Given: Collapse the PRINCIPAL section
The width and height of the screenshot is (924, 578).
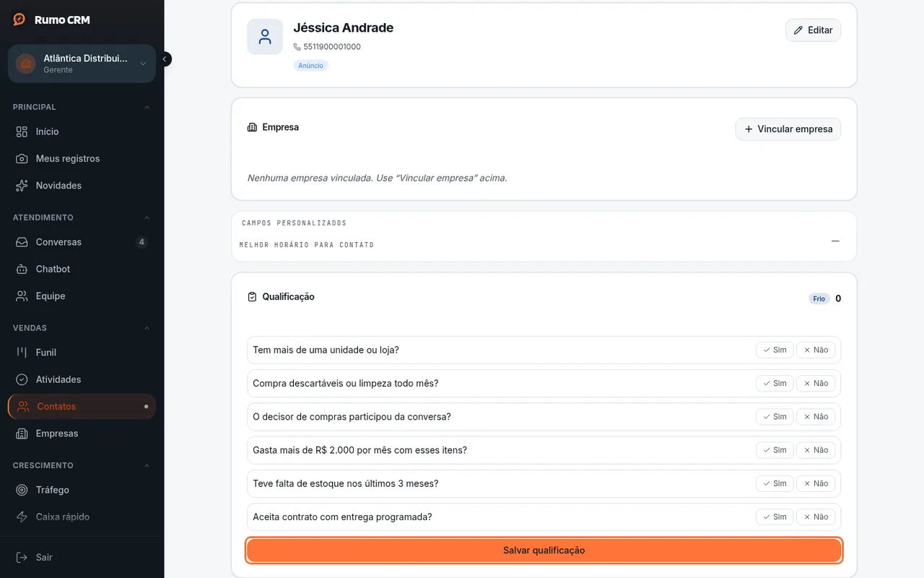Looking at the screenshot, I should (147, 107).
